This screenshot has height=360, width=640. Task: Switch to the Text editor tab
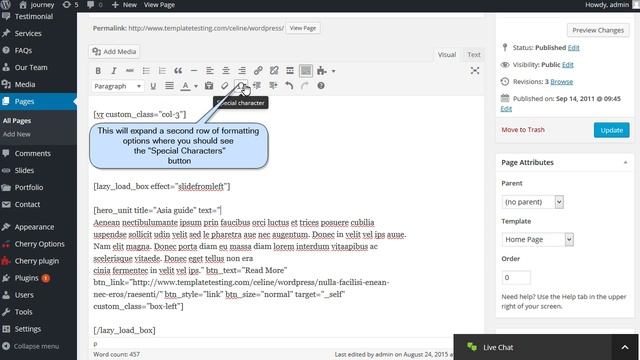pyautogui.click(x=473, y=55)
